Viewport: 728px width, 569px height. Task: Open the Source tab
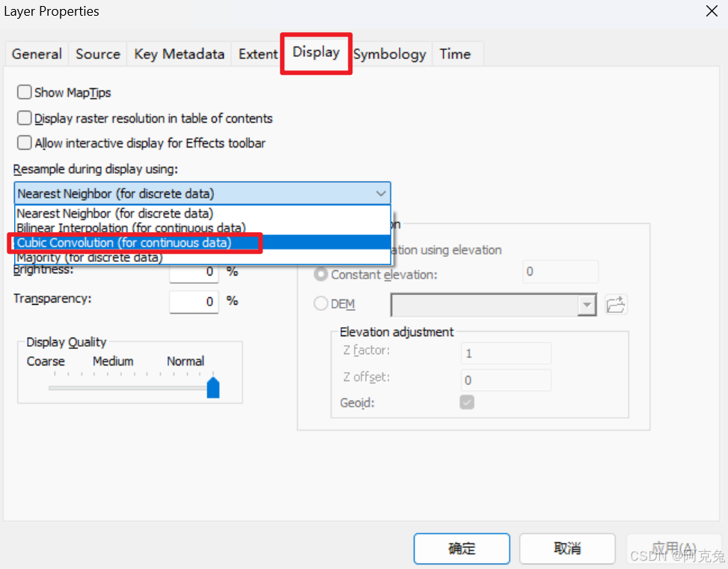click(x=98, y=54)
